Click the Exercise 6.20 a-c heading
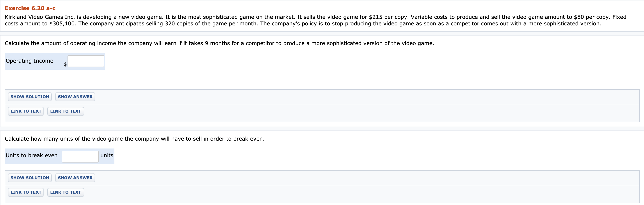 coord(30,8)
